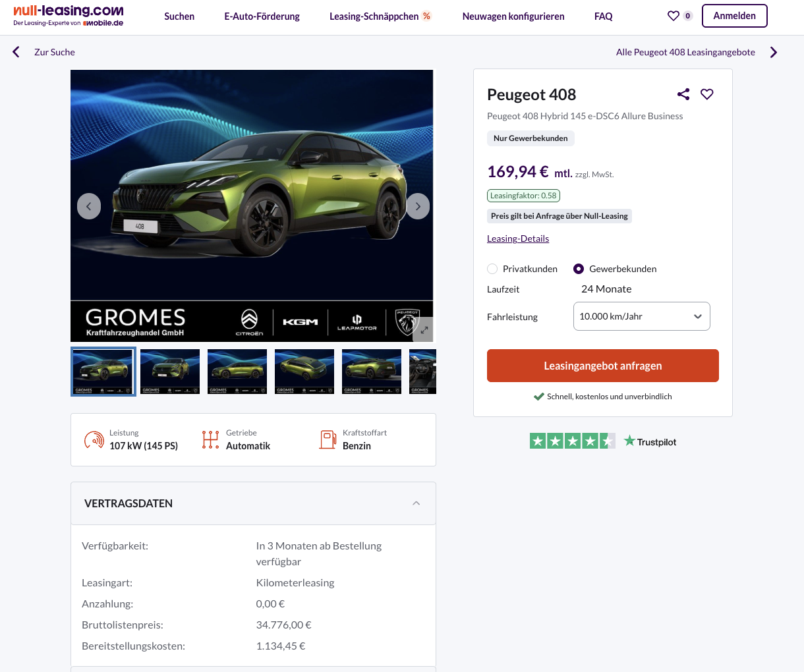Click Leasingangebot anfragen button

pyautogui.click(x=603, y=366)
